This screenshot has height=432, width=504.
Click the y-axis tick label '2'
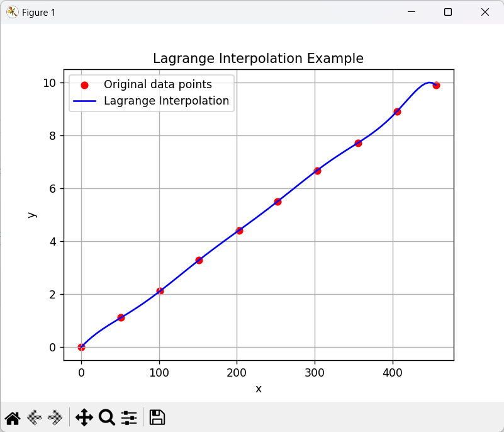(52, 295)
